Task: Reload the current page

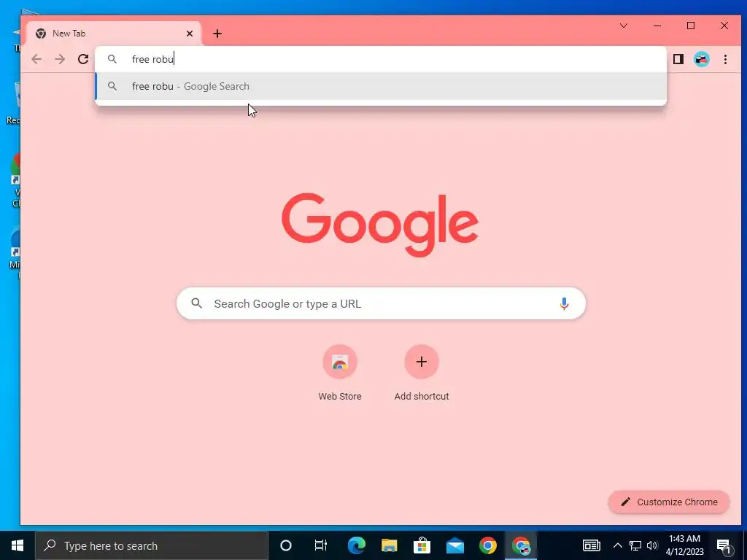Action: tap(83, 59)
